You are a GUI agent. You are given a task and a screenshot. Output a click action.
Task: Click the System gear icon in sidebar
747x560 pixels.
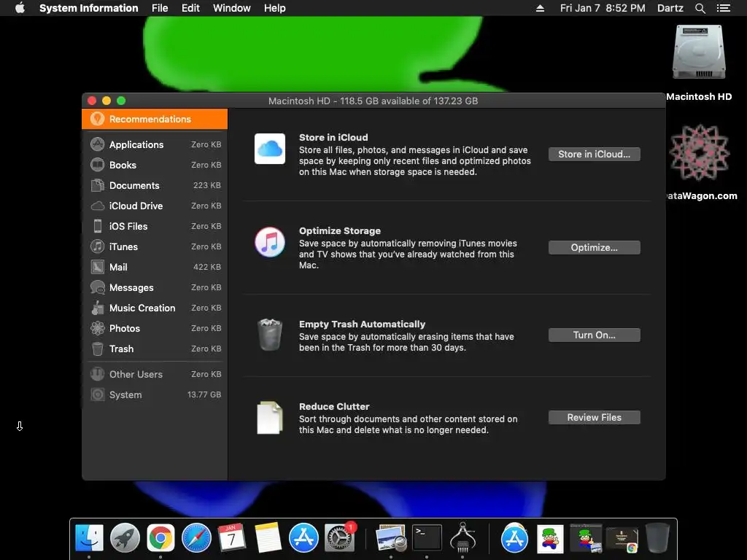click(x=98, y=394)
